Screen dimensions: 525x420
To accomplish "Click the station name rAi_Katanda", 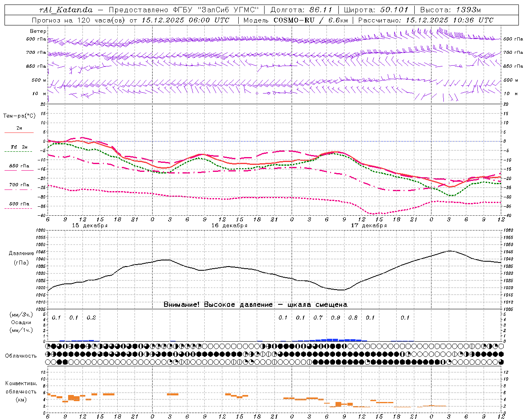I will pos(66,10).
